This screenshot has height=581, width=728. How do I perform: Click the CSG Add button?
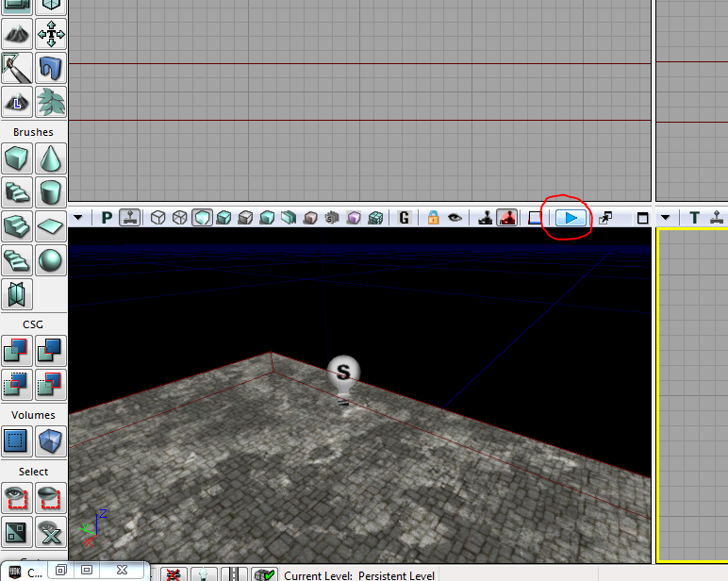(x=17, y=350)
